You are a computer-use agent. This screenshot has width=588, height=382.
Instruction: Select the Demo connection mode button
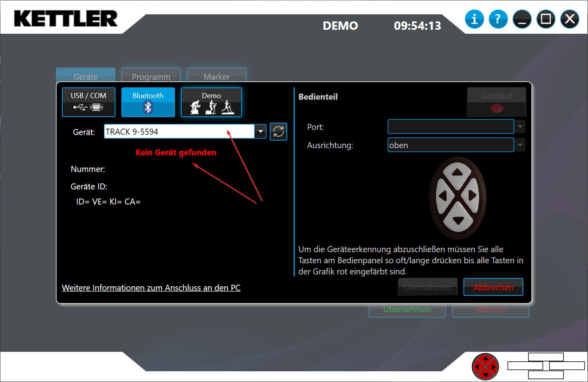coord(211,102)
